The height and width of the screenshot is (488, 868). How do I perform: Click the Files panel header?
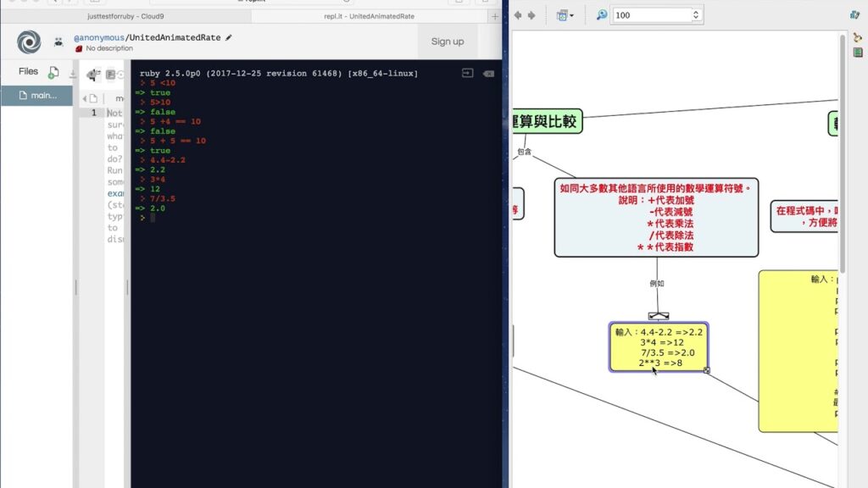28,71
